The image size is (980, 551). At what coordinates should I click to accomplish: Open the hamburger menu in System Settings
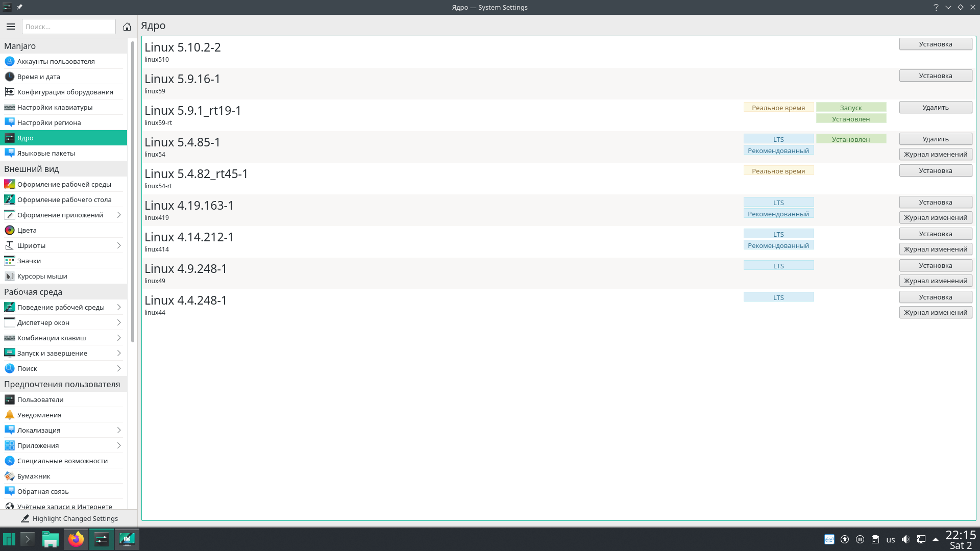coord(11,27)
